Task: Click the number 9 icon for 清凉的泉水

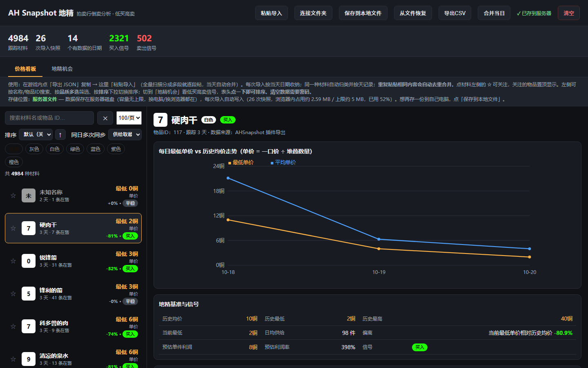Action: coord(29,359)
